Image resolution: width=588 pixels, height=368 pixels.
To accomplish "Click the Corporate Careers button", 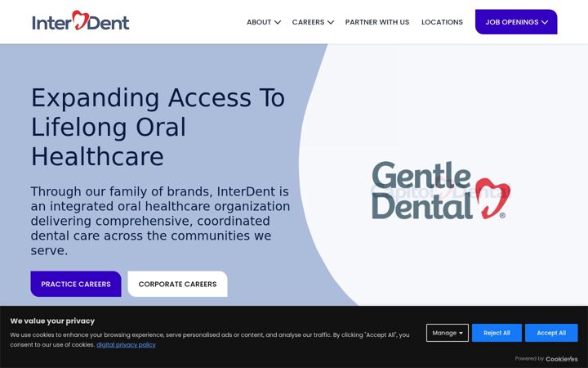I will point(177,284).
